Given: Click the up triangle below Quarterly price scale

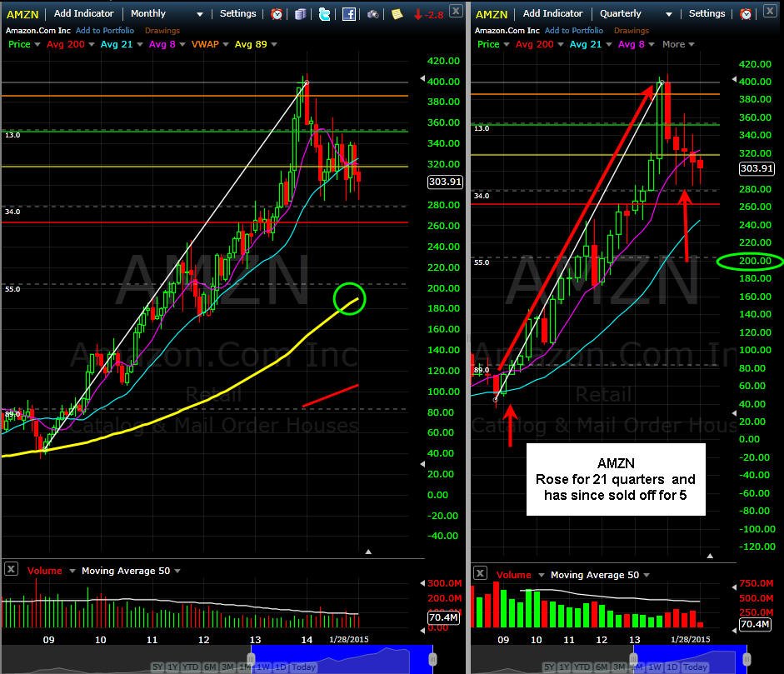Looking at the screenshot, I should (710, 556).
